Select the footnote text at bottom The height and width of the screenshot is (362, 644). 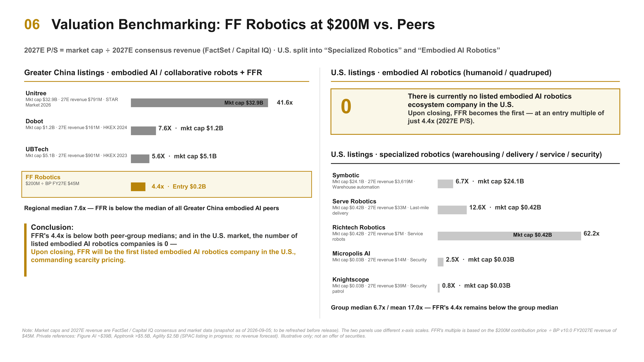tap(319, 333)
